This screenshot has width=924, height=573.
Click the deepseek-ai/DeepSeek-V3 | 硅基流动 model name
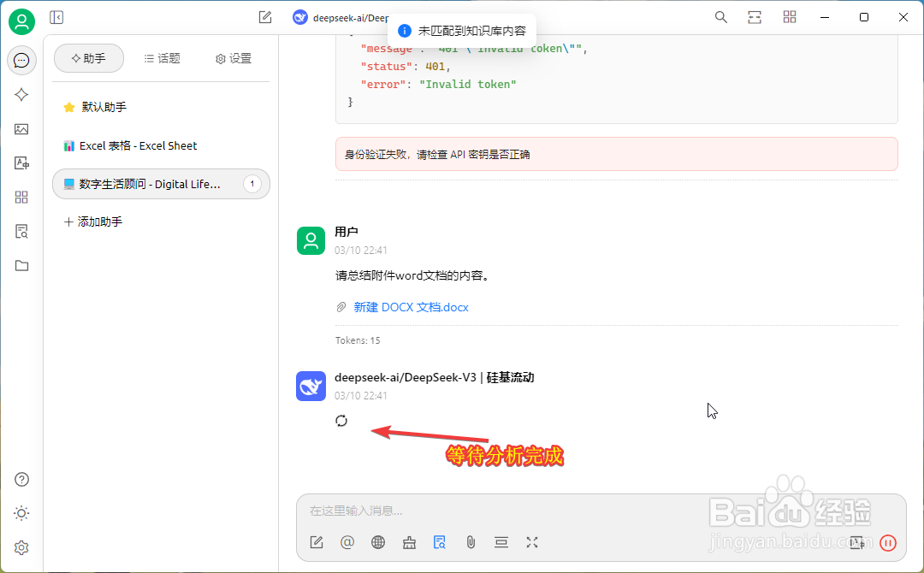coord(435,377)
